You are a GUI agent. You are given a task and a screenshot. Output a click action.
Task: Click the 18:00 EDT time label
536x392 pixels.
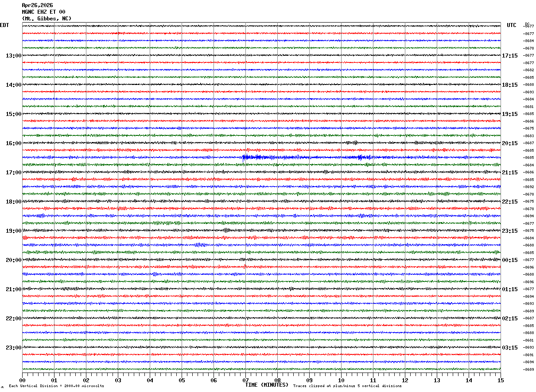point(14,202)
